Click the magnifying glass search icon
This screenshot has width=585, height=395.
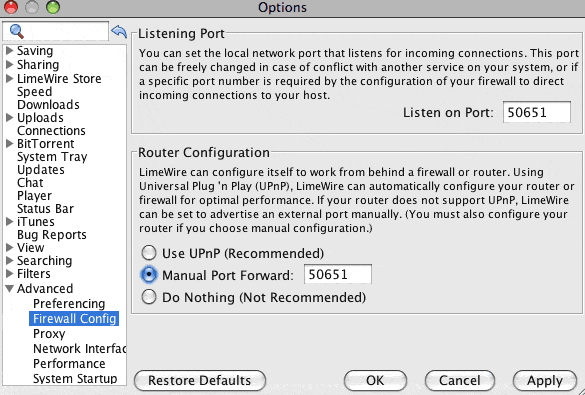17,31
